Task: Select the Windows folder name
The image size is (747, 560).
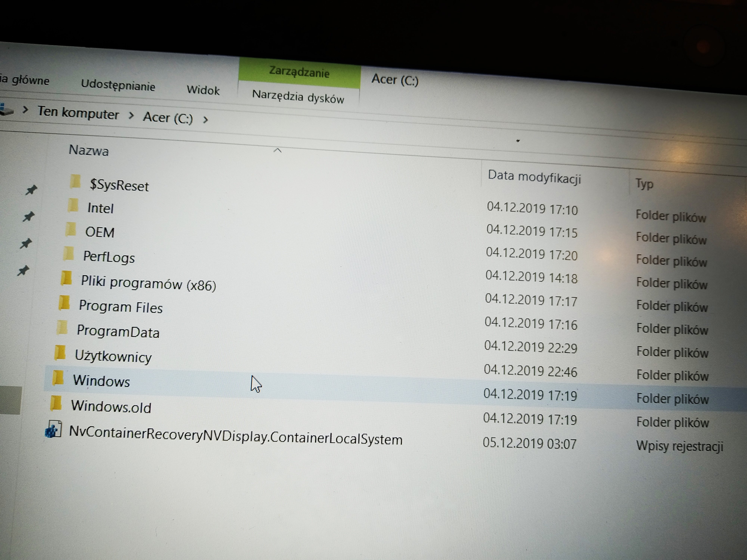Action: click(x=101, y=381)
